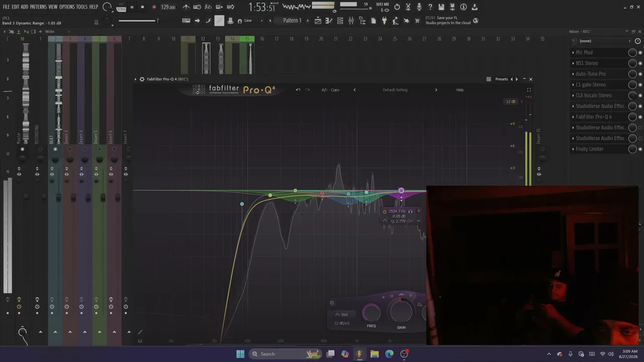This screenshot has width=644, height=362.
Task: Toggle the selected band power button
Action: [x=332, y=303]
